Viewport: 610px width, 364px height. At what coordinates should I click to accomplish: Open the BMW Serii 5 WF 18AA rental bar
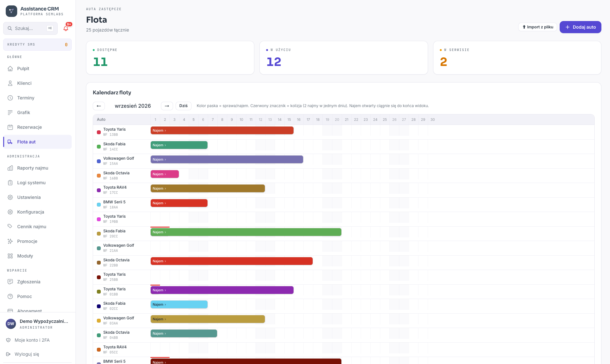(179, 203)
